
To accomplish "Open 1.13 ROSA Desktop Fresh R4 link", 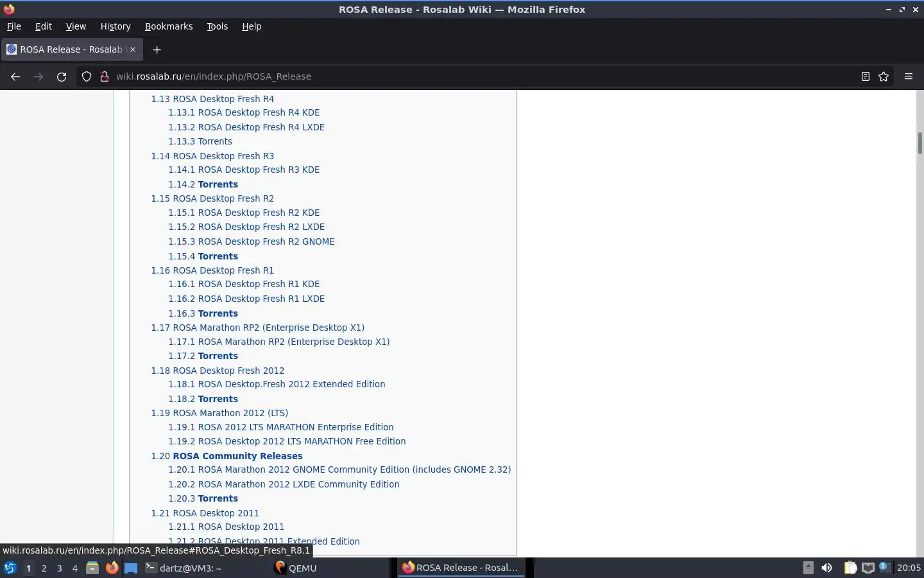I will (212, 99).
